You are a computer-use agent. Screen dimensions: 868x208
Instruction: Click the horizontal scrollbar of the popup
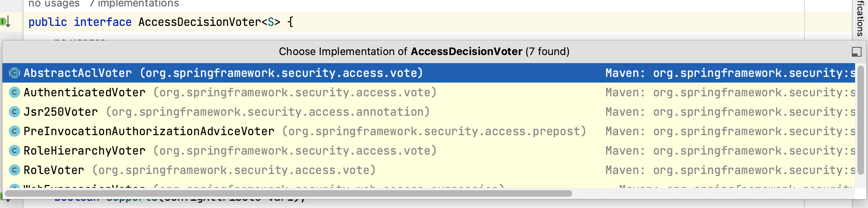(288, 193)
